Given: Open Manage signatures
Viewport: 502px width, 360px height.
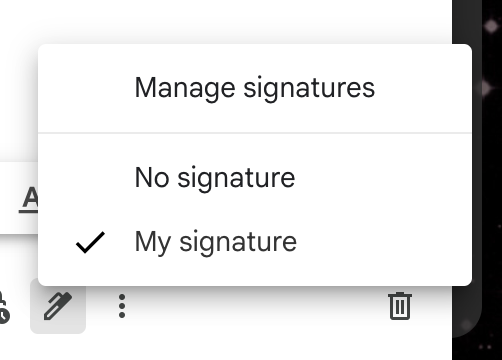Looking at the screenshot, I should (x=255, y=88).
